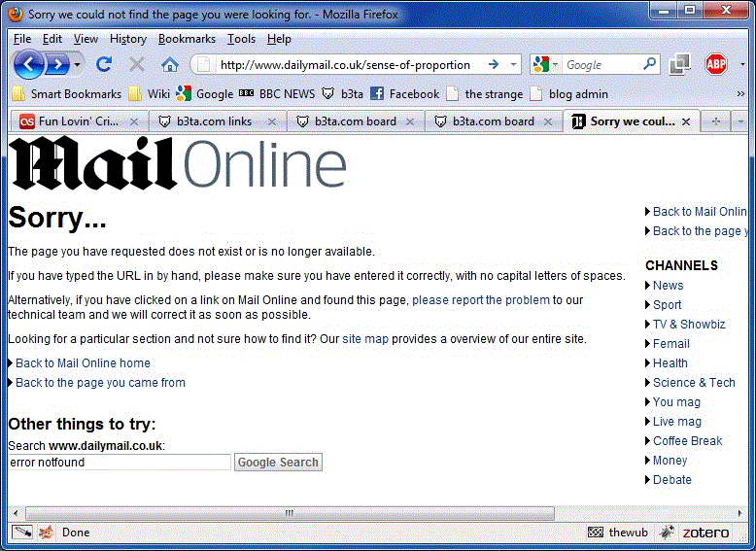756x551 pixels.
Task: Show more bookmarks with the chevron
Action: coord(740,94)
